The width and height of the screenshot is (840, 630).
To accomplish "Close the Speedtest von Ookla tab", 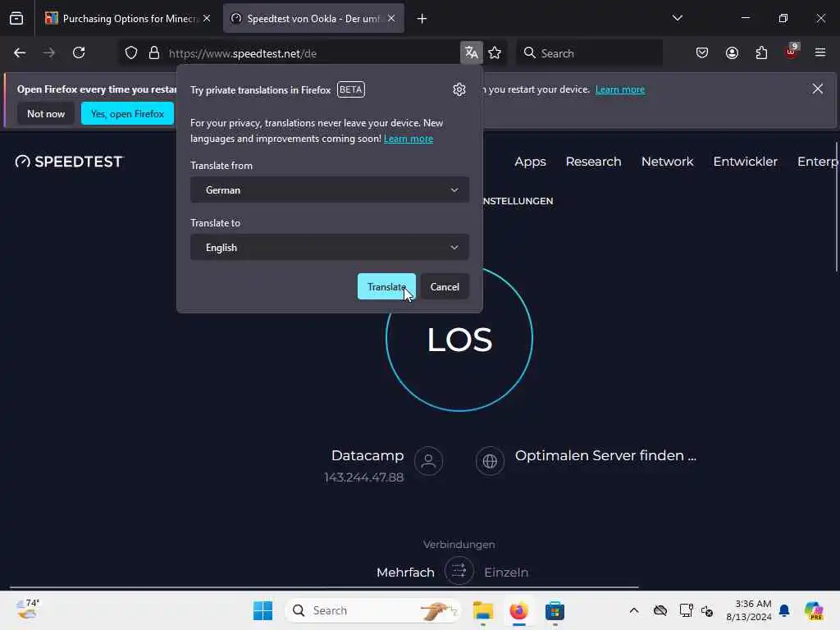I will pos(391,19).
